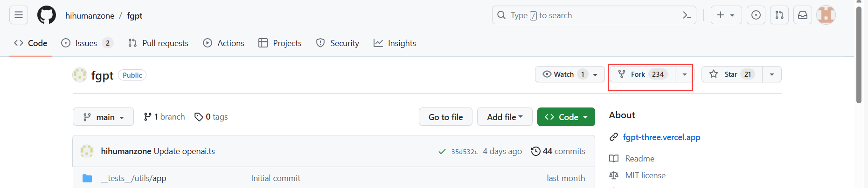Expand the Star lists dropdown arrow
The width and height of the screenshot is (868, 188).
click(x=772, y=74)
